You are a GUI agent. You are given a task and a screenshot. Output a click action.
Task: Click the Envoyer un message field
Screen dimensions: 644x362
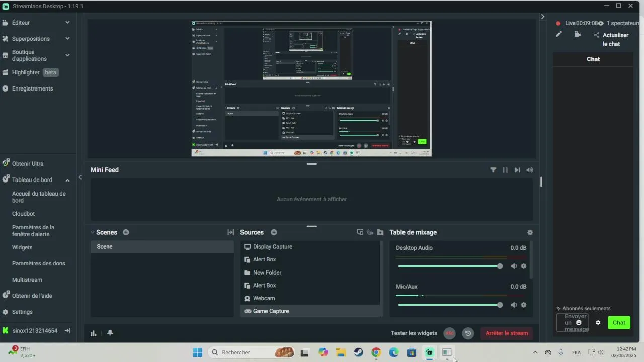coord(572,323)
